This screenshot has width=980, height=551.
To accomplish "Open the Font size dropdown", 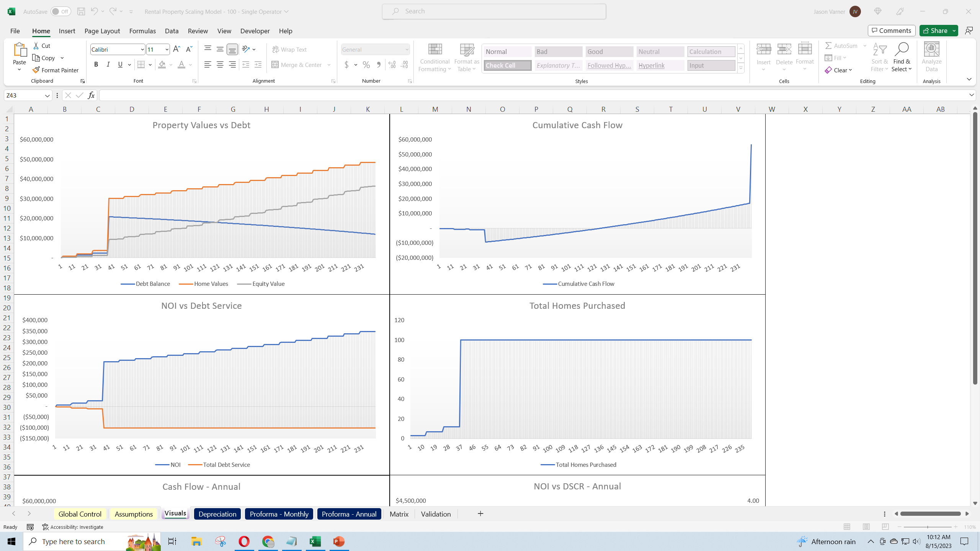I will [167, 49].
